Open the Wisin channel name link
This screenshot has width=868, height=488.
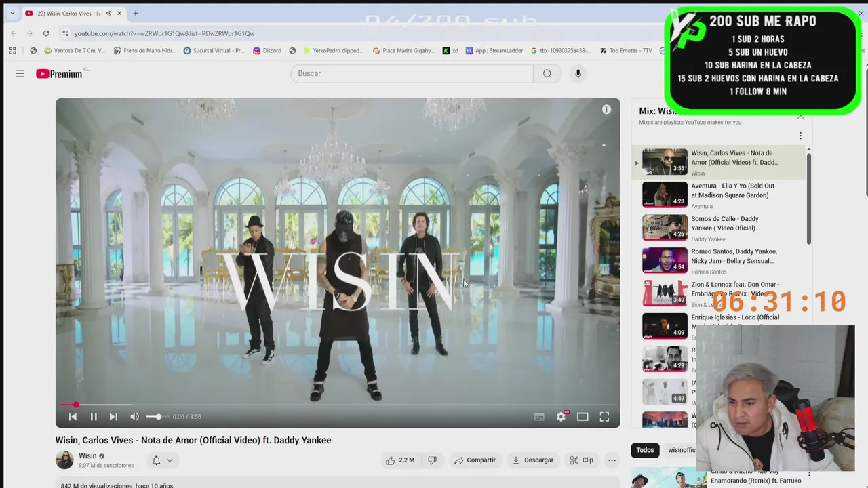tap(87, 456)
